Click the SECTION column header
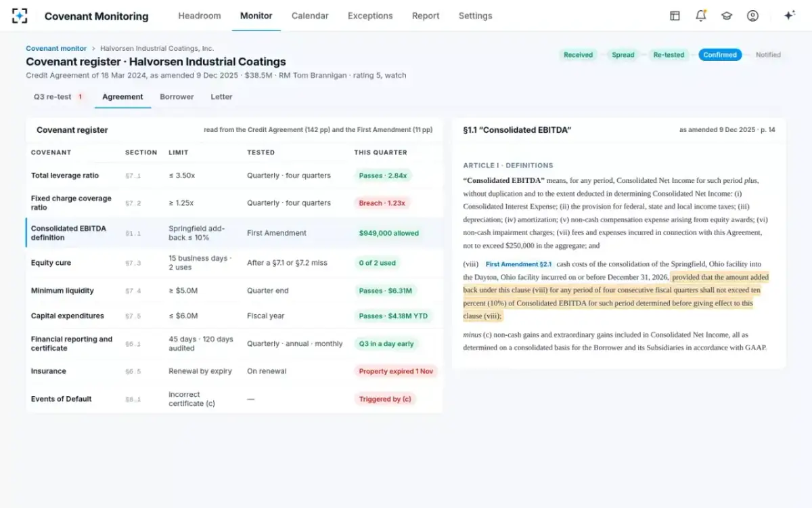The width and height of the screenshot is (812, 508). (x=141, y=152)
